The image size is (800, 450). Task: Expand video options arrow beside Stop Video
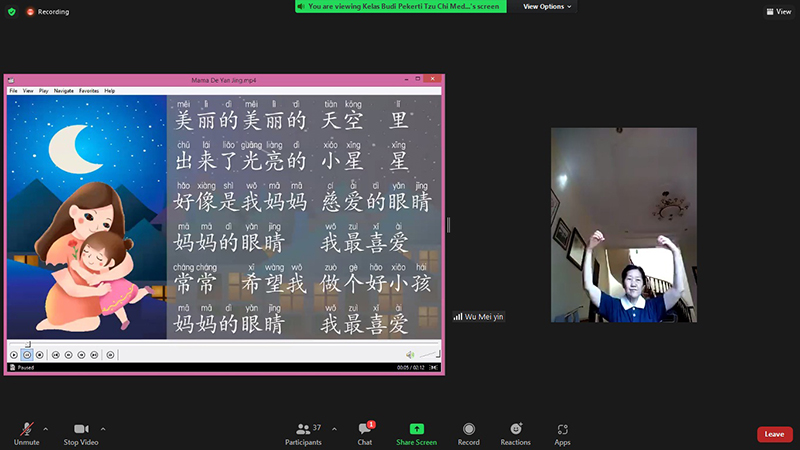(103, 428)
